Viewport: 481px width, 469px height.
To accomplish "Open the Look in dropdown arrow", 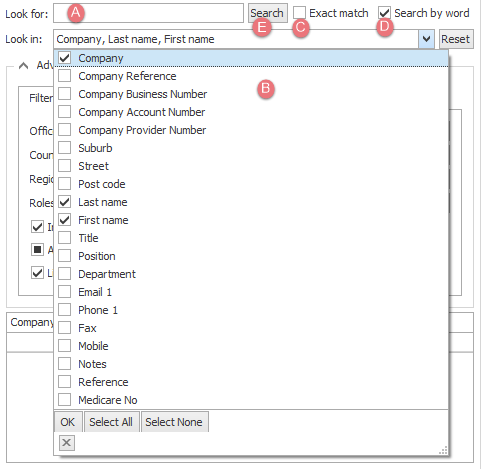I will [426, 39].
